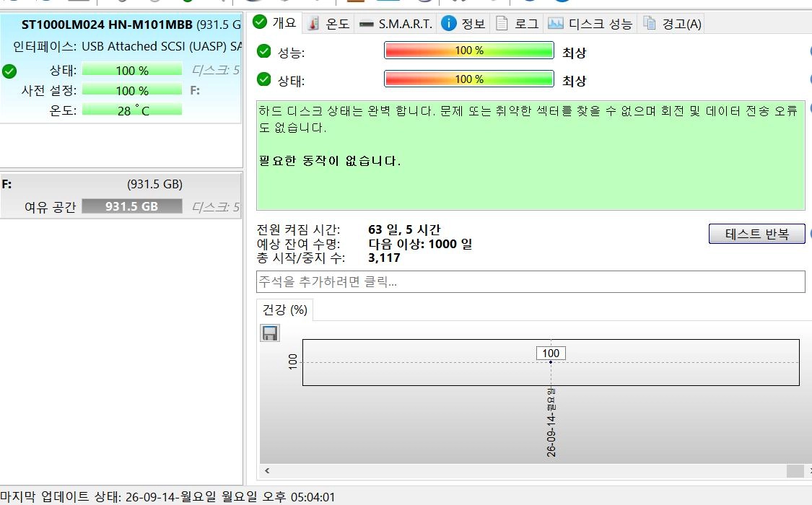Select the 정보 information tab
The height and width of the screenshot is (505, 812).
point(463,24)
